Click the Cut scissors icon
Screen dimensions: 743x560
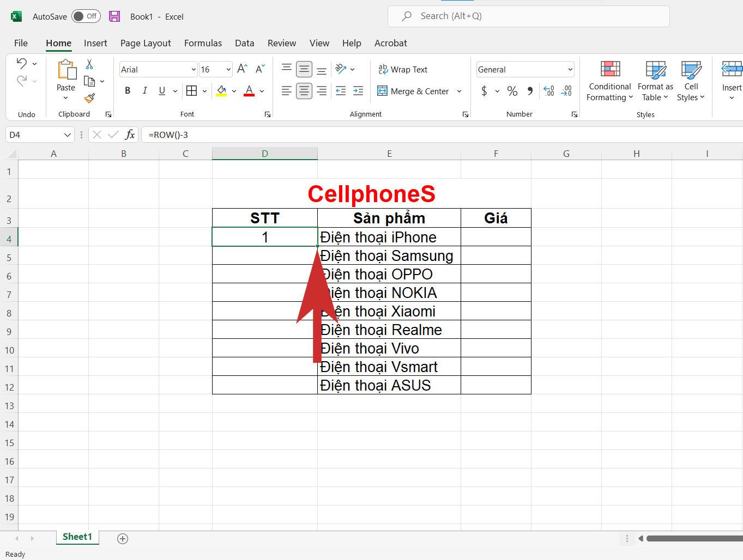pyautogui.click(x=89, y=64)
